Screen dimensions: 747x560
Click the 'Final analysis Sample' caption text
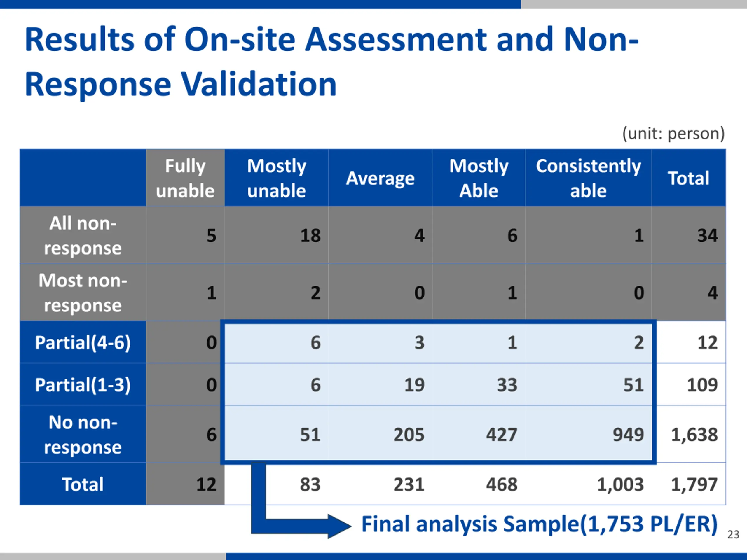[539, 524]
